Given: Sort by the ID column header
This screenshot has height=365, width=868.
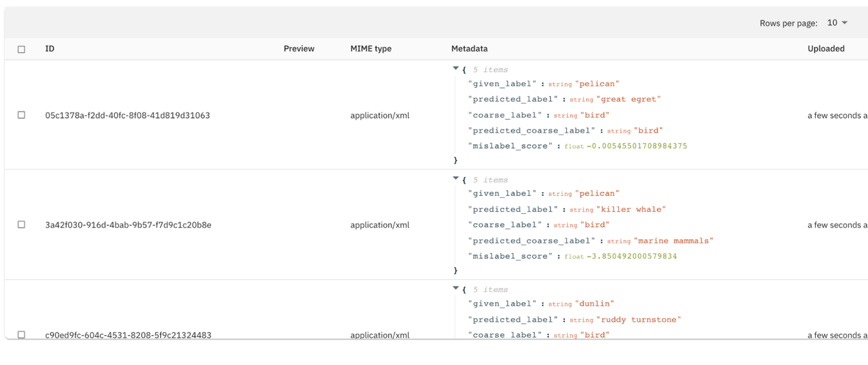Looking at the screenshot, I should click(50, 48).
